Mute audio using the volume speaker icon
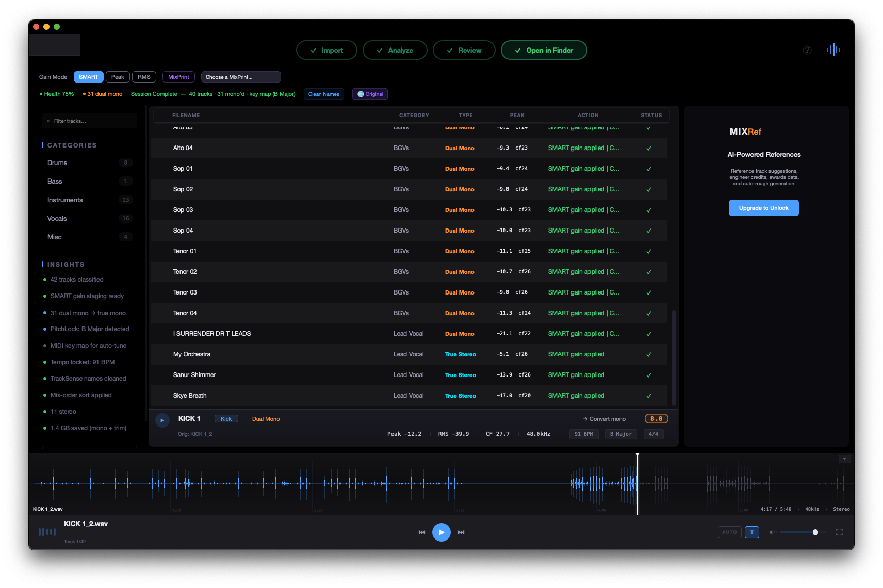This screenshot has width=883, height=588. pos(772,532)
